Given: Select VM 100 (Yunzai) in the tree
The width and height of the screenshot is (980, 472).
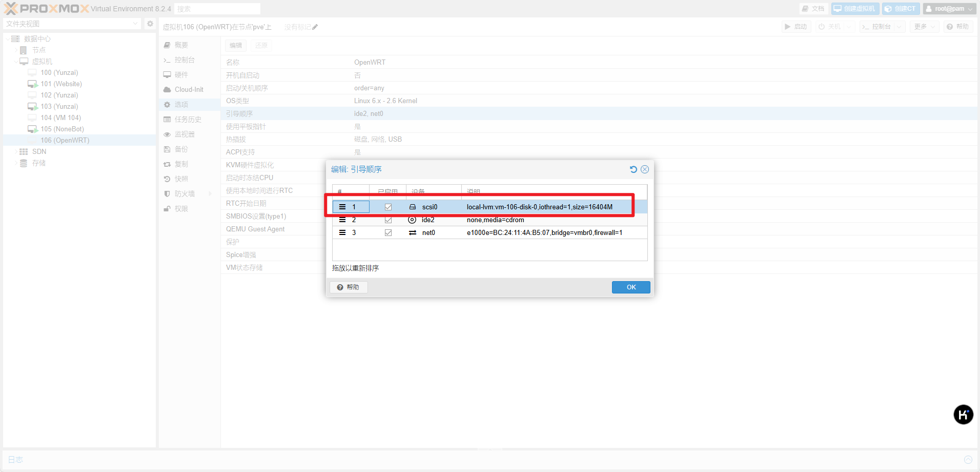Looking at the screenshot, I should click(59, 73).
